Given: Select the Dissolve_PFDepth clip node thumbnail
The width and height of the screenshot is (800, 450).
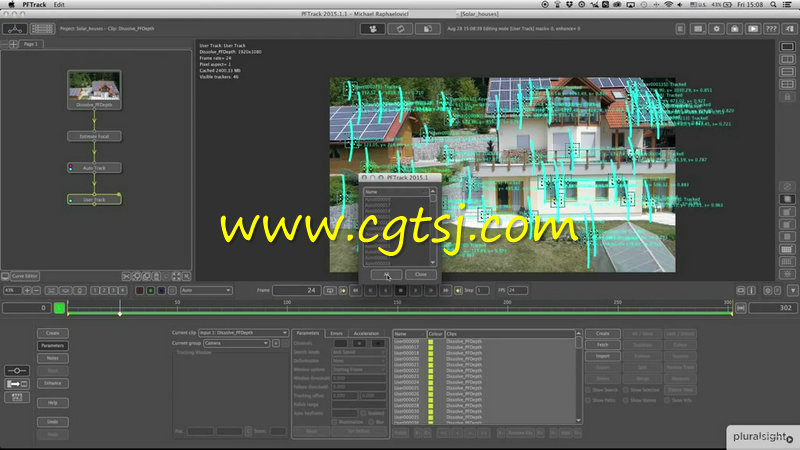Looking at the screenshot, I should tap(94, 89).
